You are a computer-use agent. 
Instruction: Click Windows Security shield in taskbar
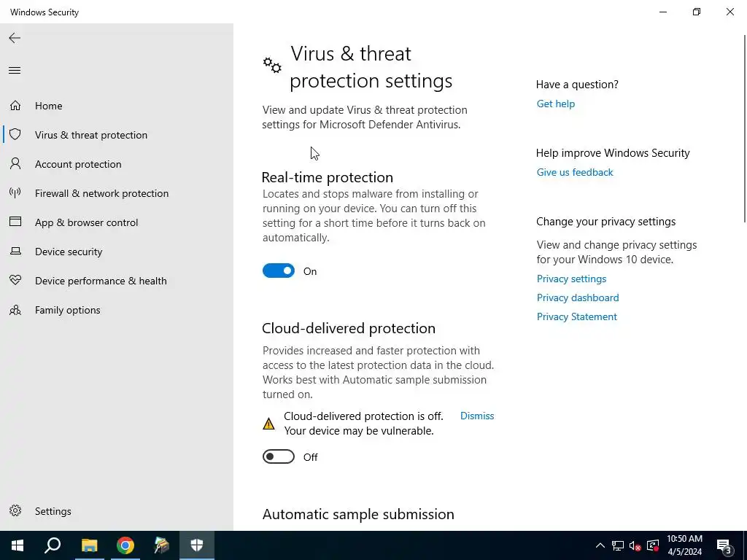coord(197,545)
